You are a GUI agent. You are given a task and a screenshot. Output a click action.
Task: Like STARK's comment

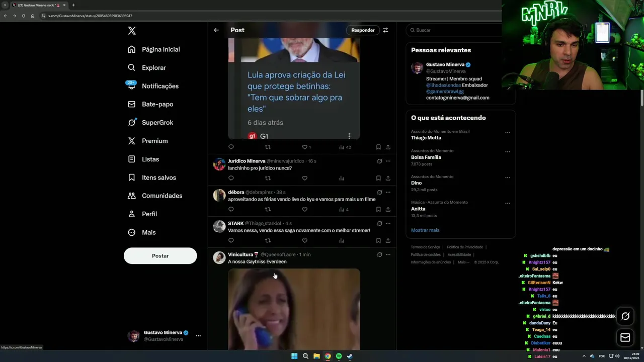pos(304,240)
